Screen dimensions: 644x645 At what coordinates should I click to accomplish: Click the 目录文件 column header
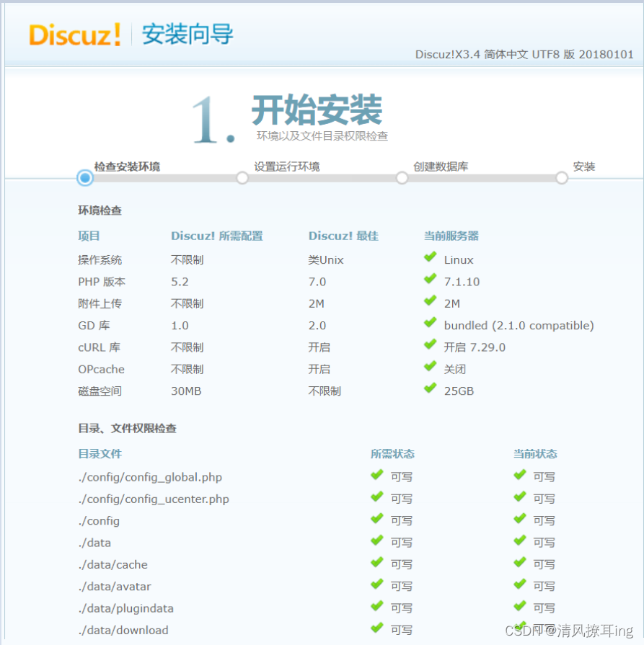(x=100, y=454)
